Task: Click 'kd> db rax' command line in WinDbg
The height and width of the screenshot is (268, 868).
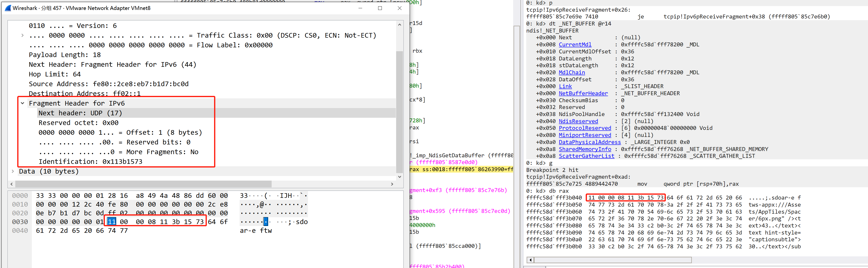Action: (547, 191)
